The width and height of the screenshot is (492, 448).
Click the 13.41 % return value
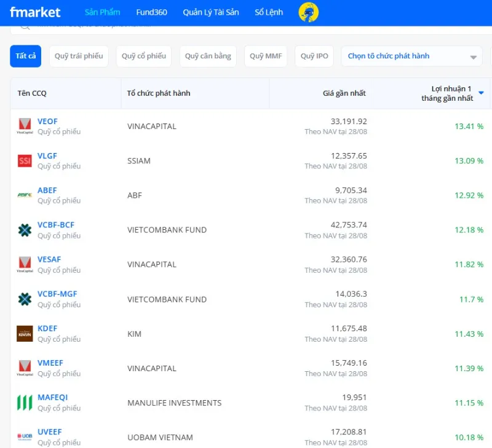pyautogui.click(x=469, y=127)
